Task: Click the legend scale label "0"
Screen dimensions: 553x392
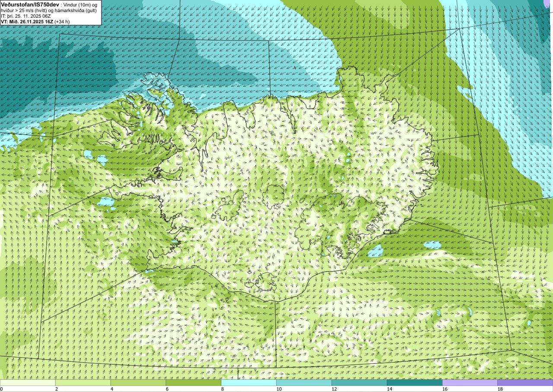Action: pyautogui.click(x=2, y=389)
